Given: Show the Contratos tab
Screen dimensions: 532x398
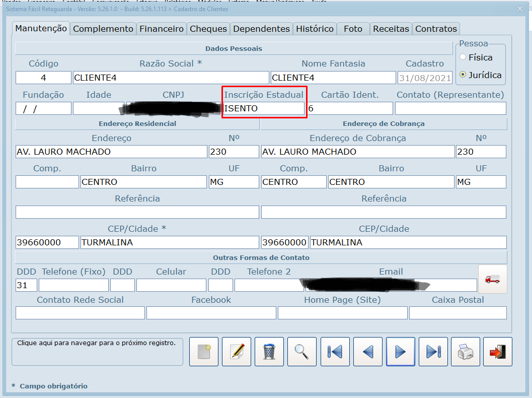Looking at the screenshot, I should click(x=436, y=29).
